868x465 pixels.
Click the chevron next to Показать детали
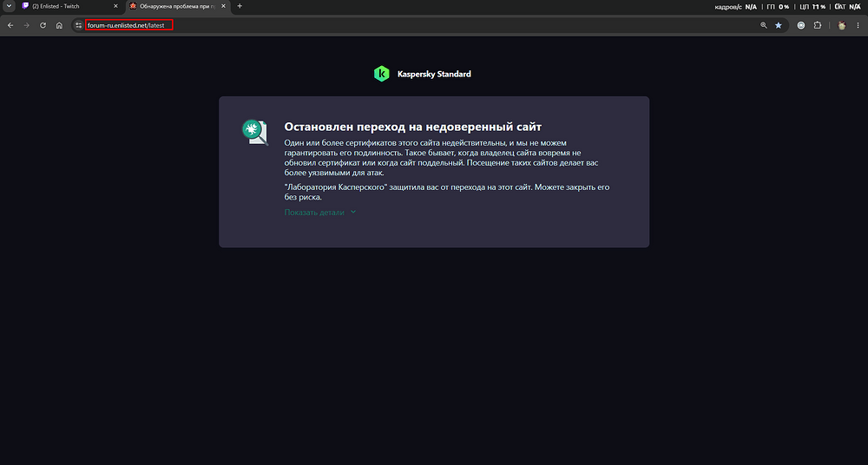pos(353,212)
